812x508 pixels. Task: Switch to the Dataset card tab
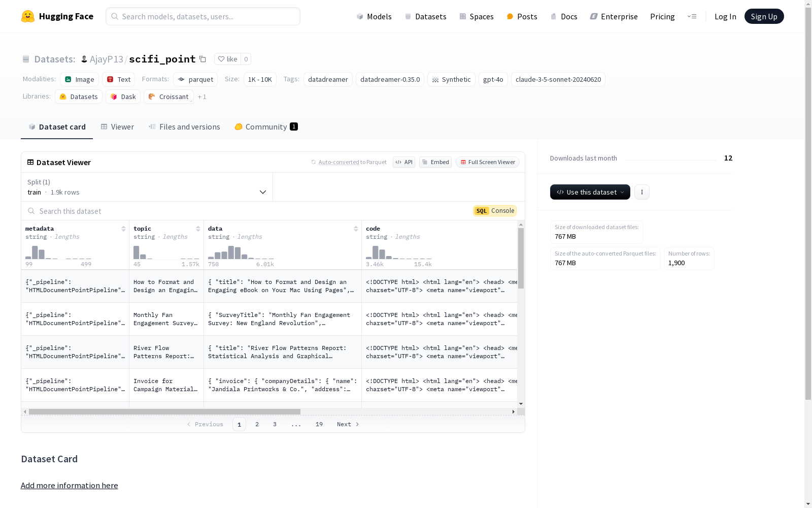[x=57, y=127]
